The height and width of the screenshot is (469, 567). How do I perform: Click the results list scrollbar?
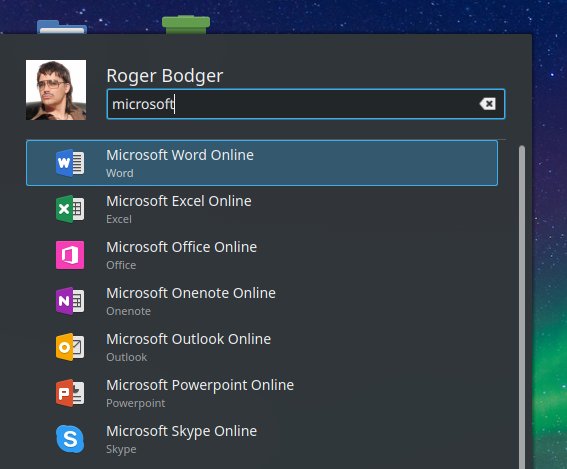(521, 307)
